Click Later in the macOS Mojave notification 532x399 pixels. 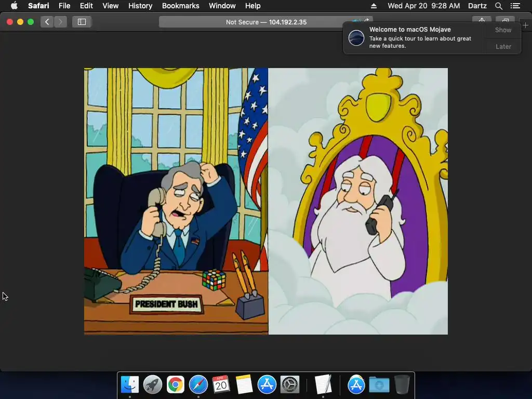click(x=503, y=46)
